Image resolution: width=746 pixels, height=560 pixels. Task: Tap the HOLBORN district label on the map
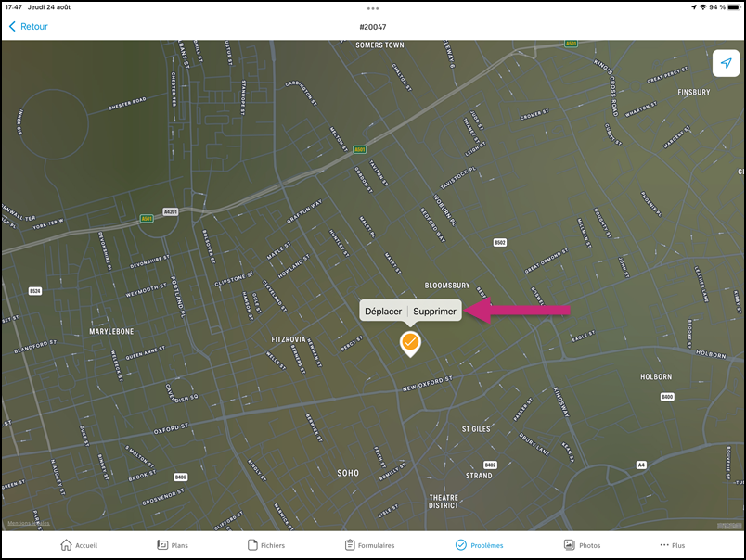[656, 377]
